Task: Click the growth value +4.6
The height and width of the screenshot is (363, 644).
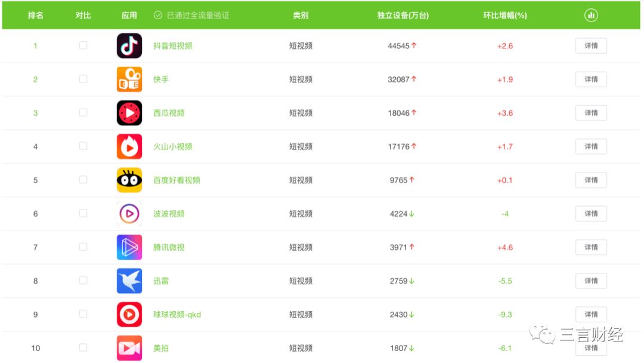Action: (505, 248)
